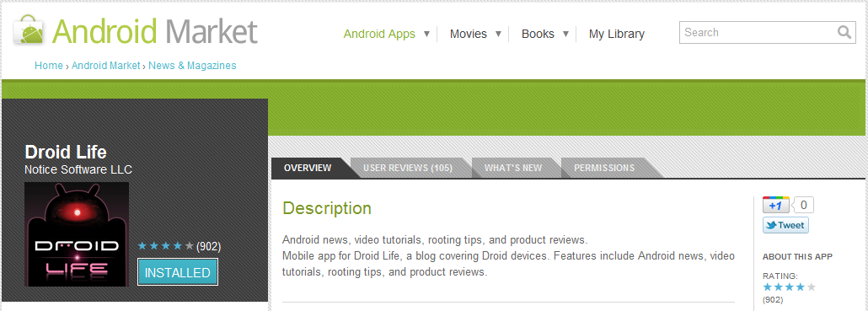Open My Library link
This screenshot has height=311, width=868.
pyautogui.click(x=617, y=34)
